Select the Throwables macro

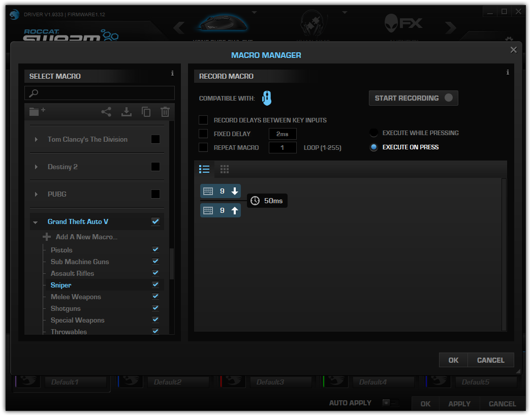pyautogui.click(x=69, y=332)
